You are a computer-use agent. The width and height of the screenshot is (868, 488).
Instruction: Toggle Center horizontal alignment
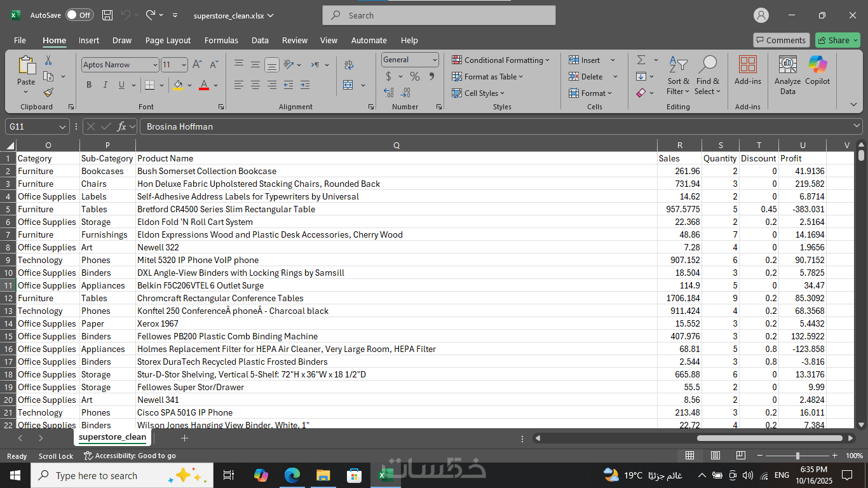tap(255, 85)
